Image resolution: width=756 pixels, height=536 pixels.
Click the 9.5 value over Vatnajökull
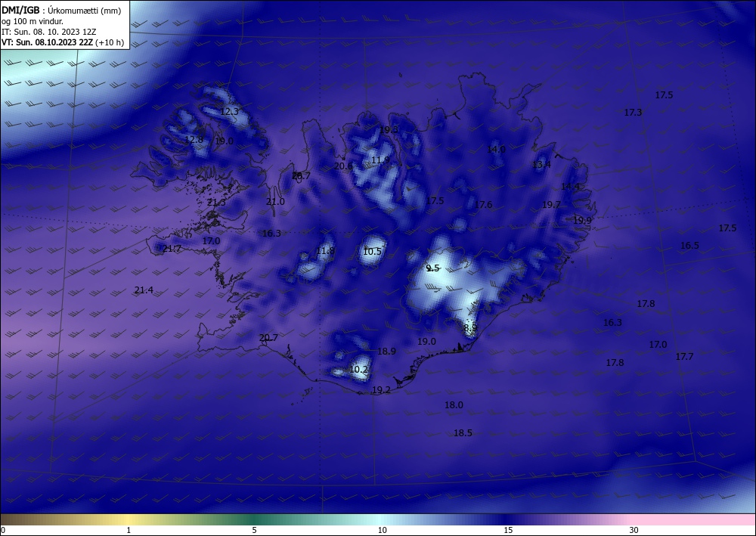(433, 268)
